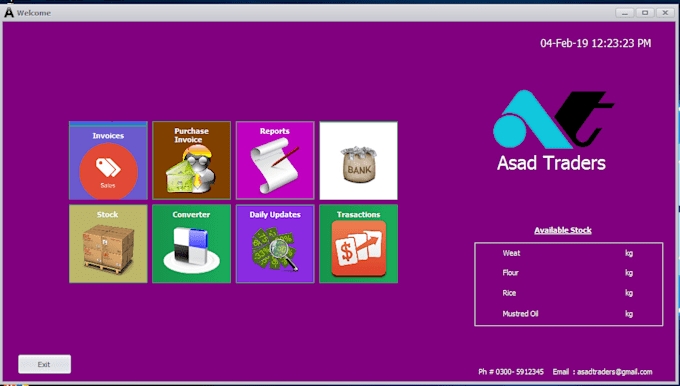The width and height of the screenshot is (680, 386).
Task: Select the Rice stock row label
Action: point(509,293)
